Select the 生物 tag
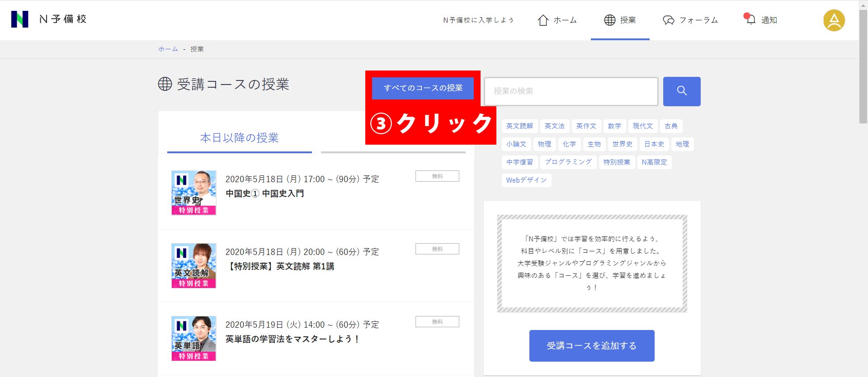The width and height of the screenshot is (868, 377). 594,144
